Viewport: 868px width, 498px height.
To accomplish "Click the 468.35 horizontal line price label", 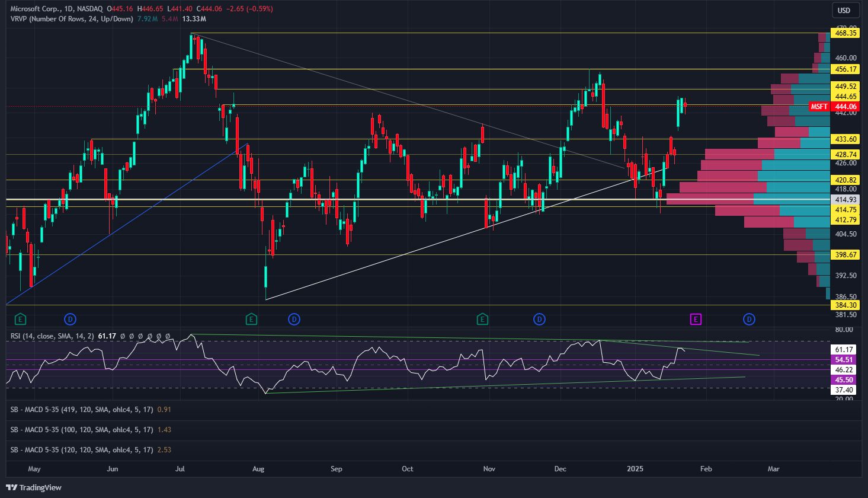I will point(845,33).
